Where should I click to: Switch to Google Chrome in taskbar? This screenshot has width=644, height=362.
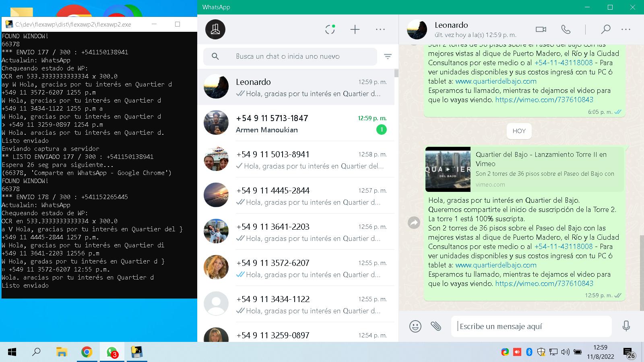pos(87,352)
